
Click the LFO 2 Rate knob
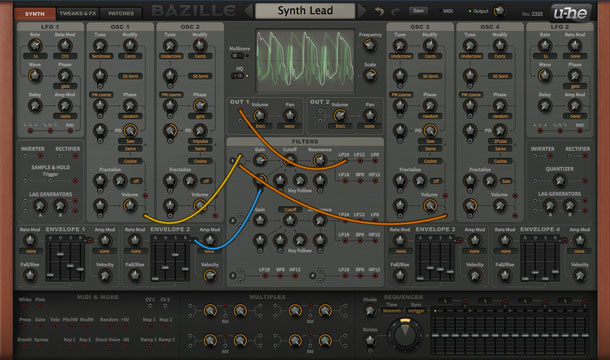click(x=545, y=46)
